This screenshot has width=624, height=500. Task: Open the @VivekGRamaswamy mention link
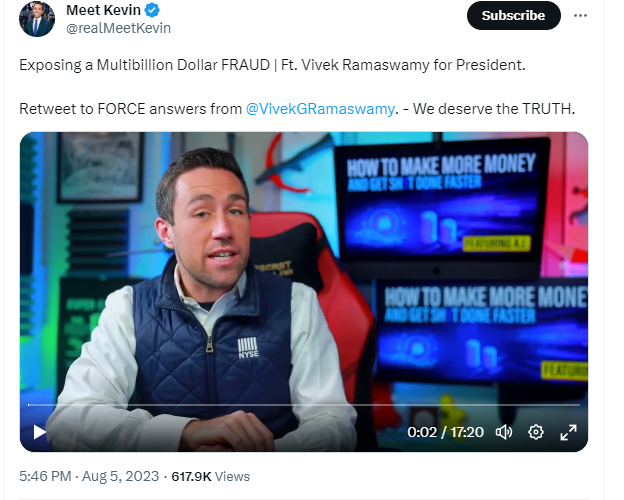click(x=320, y=109)
